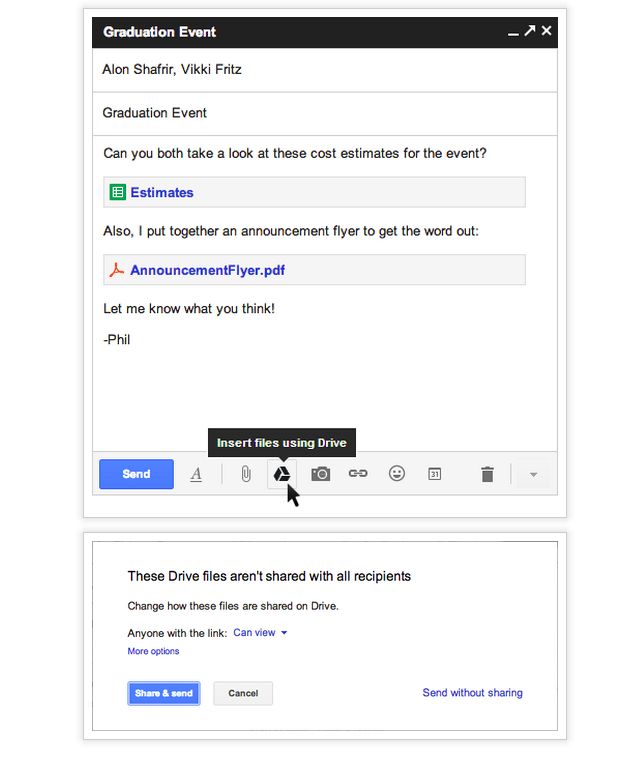Screen dimensions: 640x758
Task: Open the AnnouncementFlyer.pdf attachment
Action: 207,270
